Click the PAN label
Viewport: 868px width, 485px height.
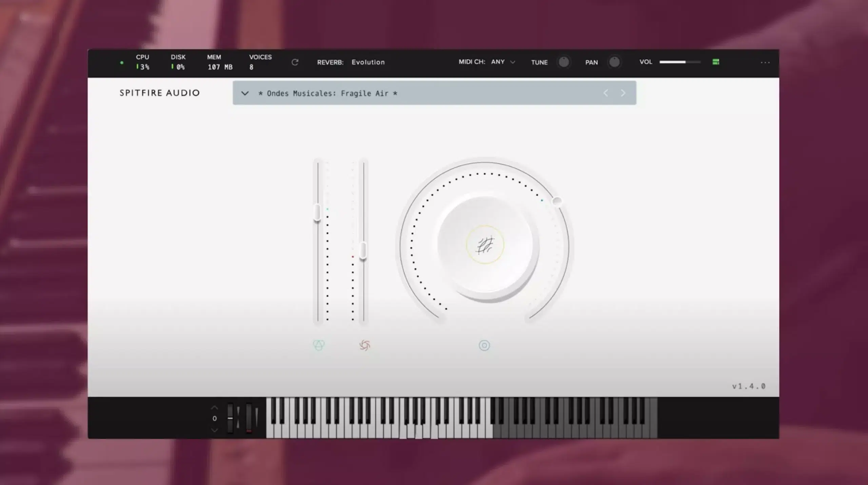591,62
